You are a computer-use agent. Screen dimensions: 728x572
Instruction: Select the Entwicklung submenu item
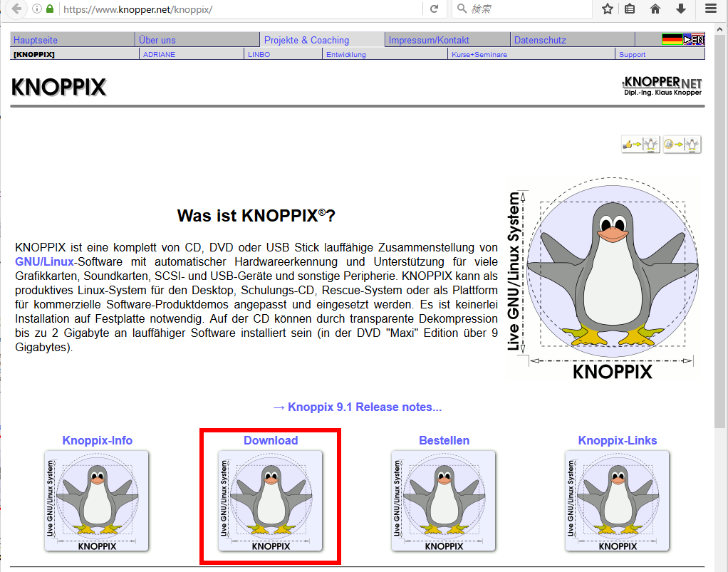(x=385, y=54)
